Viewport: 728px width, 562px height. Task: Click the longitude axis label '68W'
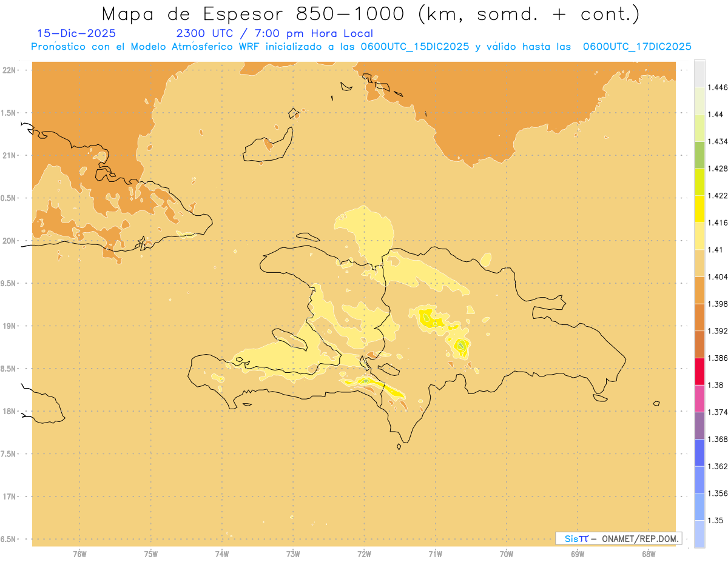tap(649, 554)
